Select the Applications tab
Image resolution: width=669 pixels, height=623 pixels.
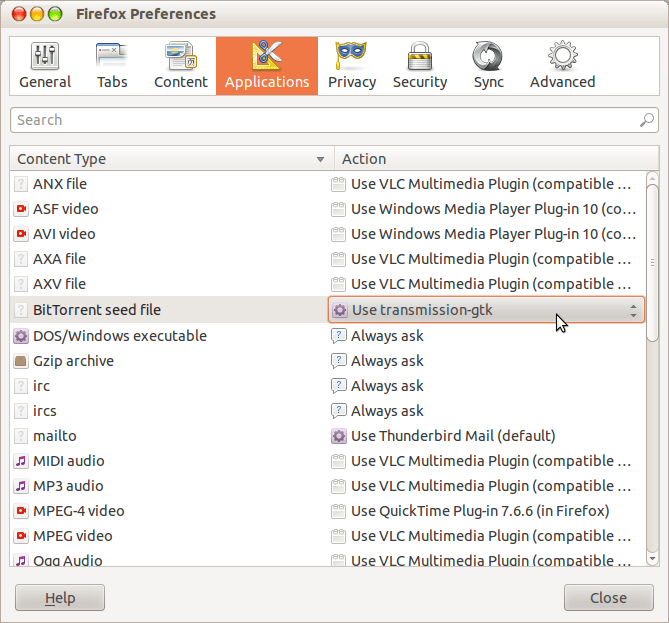point(267,66)
